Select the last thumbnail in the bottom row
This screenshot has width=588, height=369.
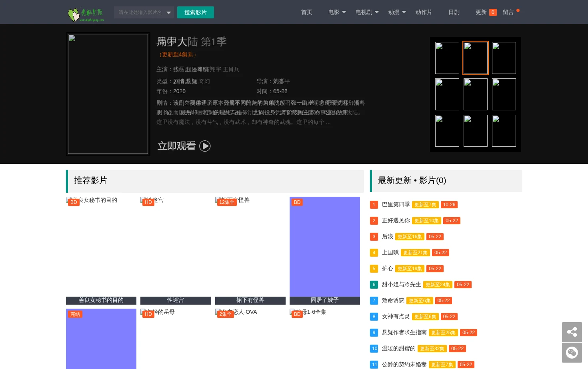click(504, 131)
